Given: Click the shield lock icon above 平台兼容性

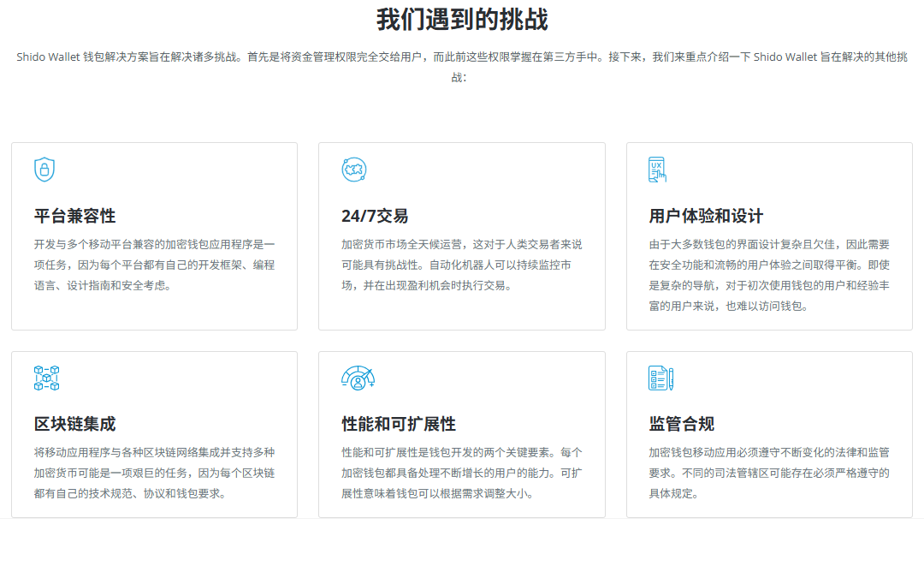Looking at the screenshot, I should 44,170.
